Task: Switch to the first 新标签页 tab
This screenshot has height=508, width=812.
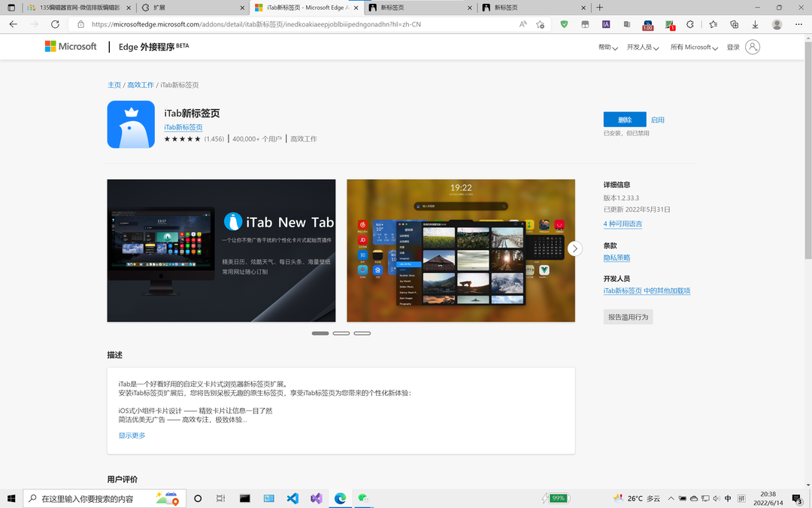Action: 420,8
